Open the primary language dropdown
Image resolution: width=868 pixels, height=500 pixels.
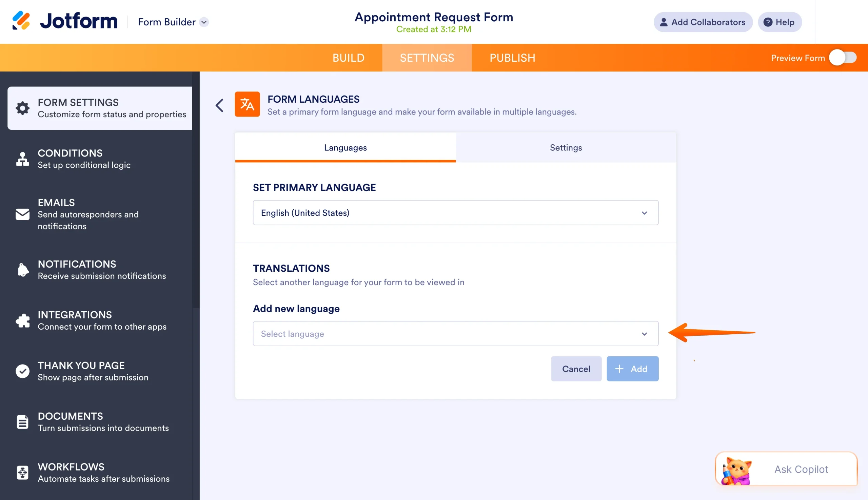click(456, 213)
